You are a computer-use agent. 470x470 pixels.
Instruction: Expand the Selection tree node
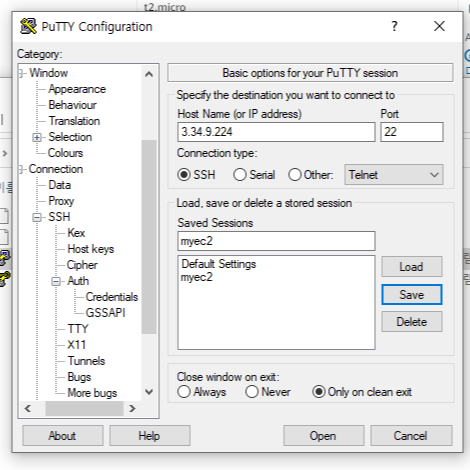37,137
